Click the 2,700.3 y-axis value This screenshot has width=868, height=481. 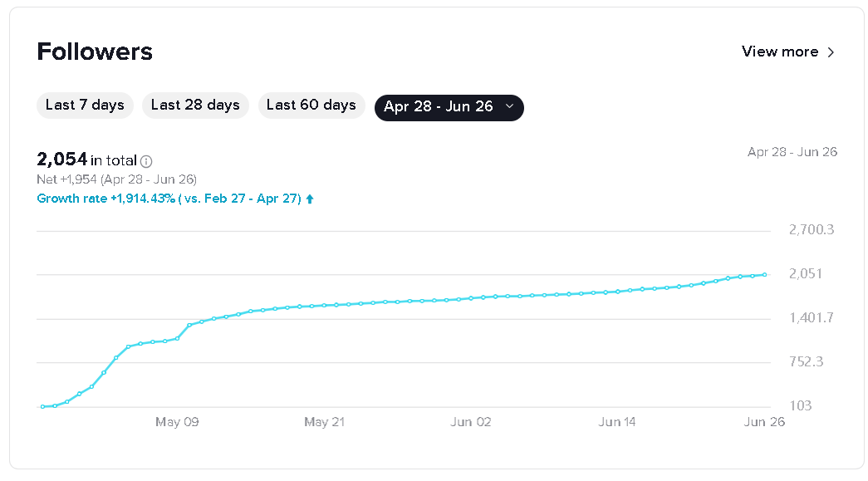[811, 229]
